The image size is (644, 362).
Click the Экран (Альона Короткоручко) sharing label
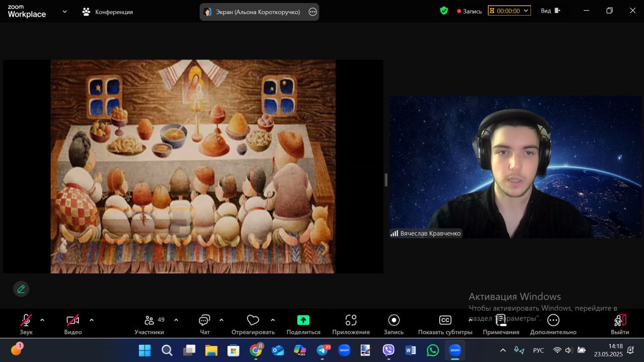click(x=258, y=12)
